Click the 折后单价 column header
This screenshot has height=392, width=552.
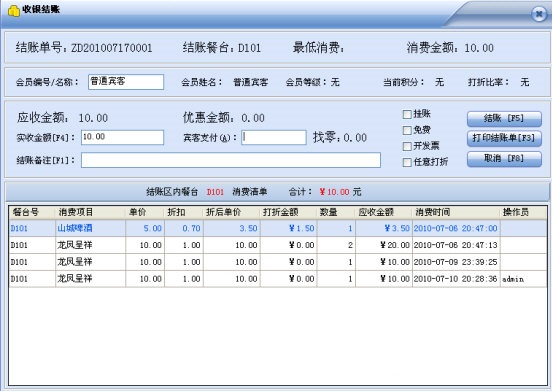pyautogui.click(x=232, y=212)
